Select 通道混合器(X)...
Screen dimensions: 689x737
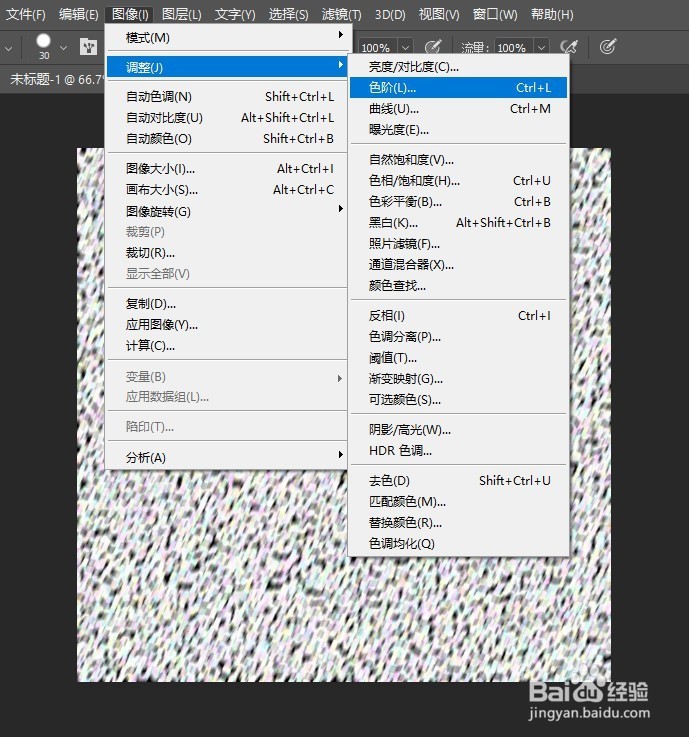(458, 265)
